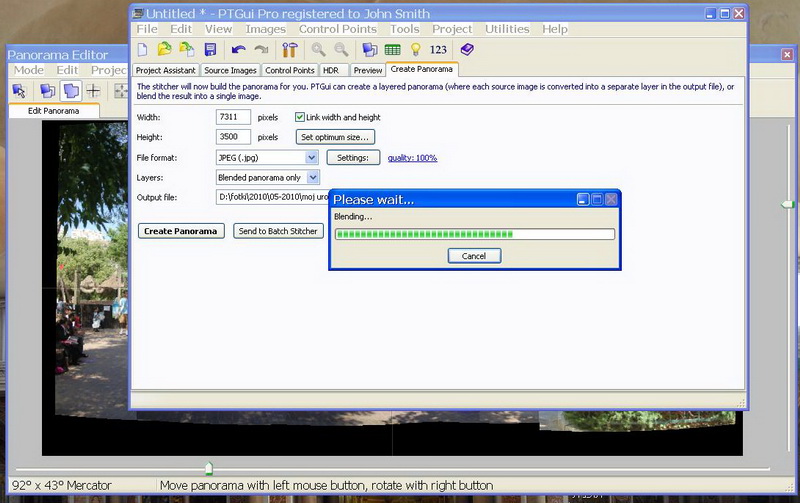
Task: Cancel the blending progress dialog
Action: pyautogui.click(x=474, y=256)
